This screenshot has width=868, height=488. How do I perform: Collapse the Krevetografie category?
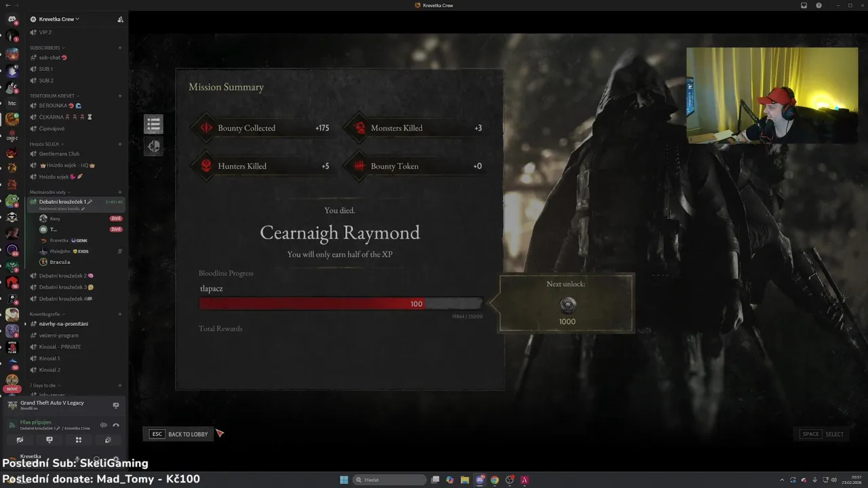pyautogui.click(x=47, y=314)
